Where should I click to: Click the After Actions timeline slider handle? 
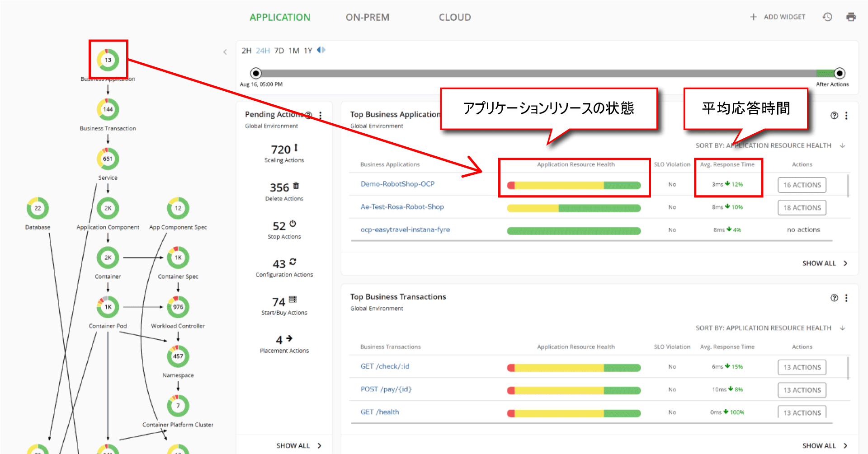pyautogui.click(x=840, y=73)
